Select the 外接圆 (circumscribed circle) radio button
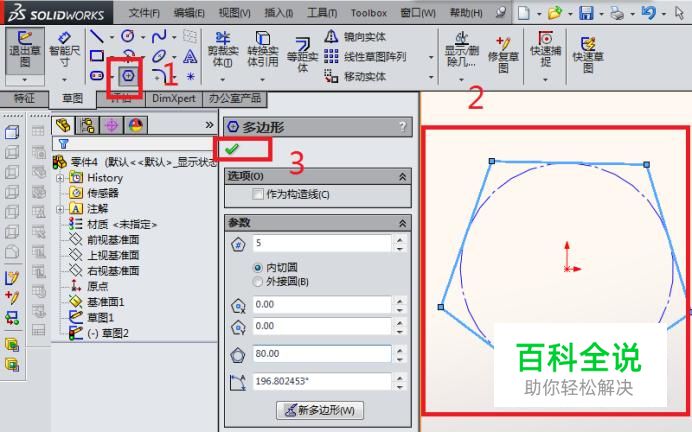 (x=258, y=282)
